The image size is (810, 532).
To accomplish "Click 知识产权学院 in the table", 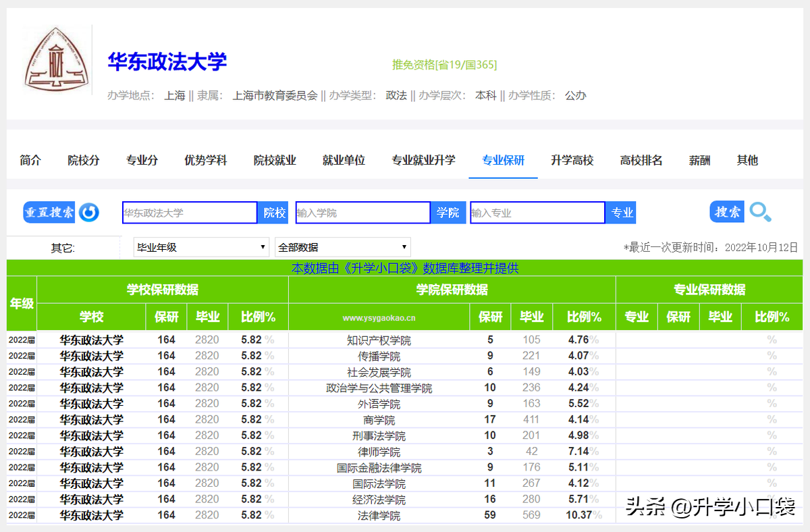I will (x=379, y=340).
